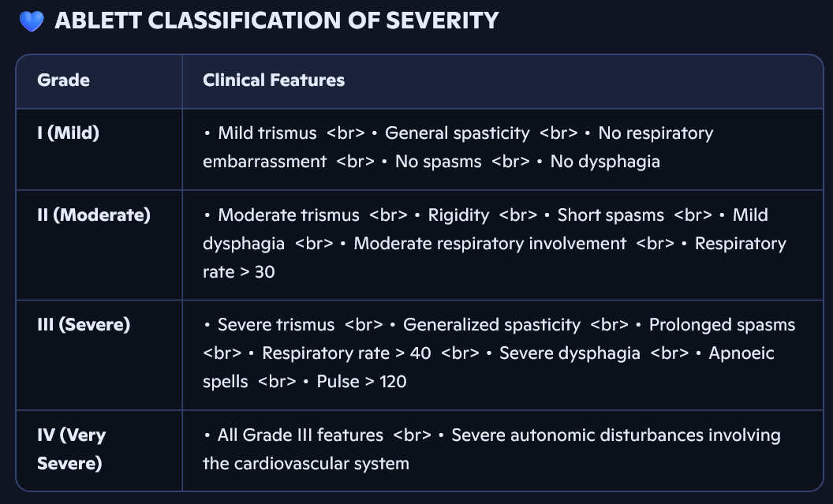This screenshot has width=833, height=504.
Task: Click the All Grade III features text
Action: (301, 435)
